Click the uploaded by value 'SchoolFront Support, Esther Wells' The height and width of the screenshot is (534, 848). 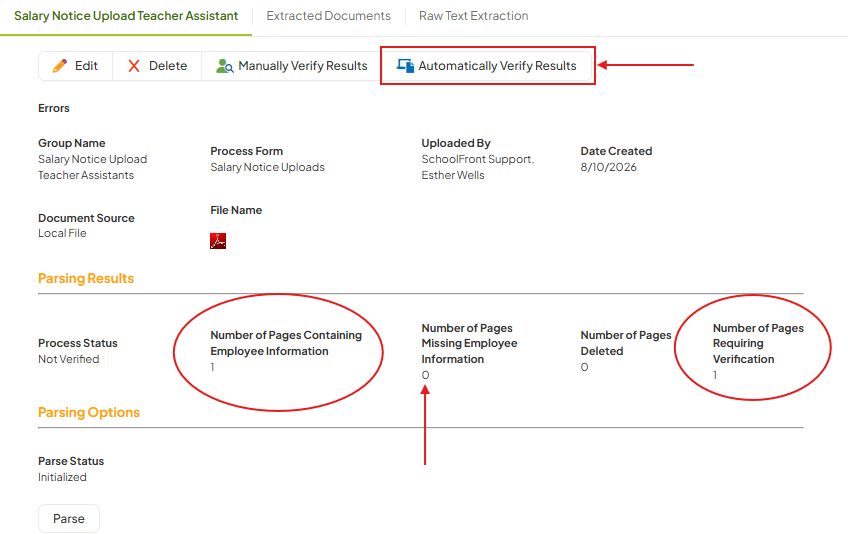pyautogui.click(x=478, y=167)
